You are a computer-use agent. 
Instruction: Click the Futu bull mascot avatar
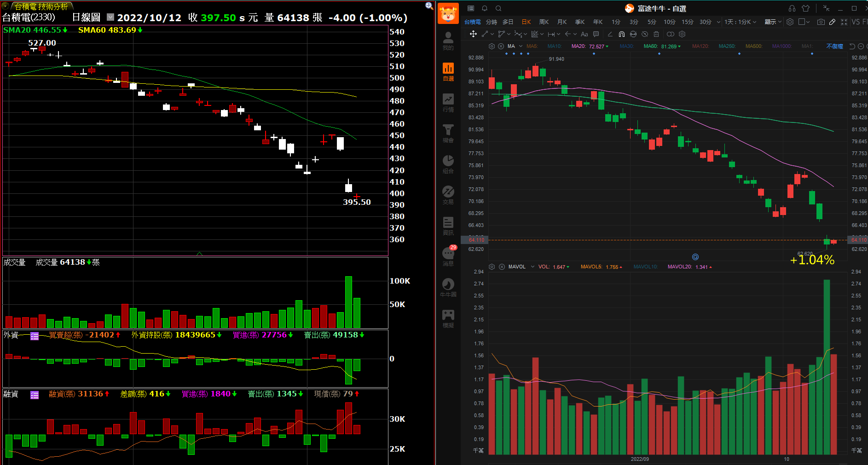(448, 13)
